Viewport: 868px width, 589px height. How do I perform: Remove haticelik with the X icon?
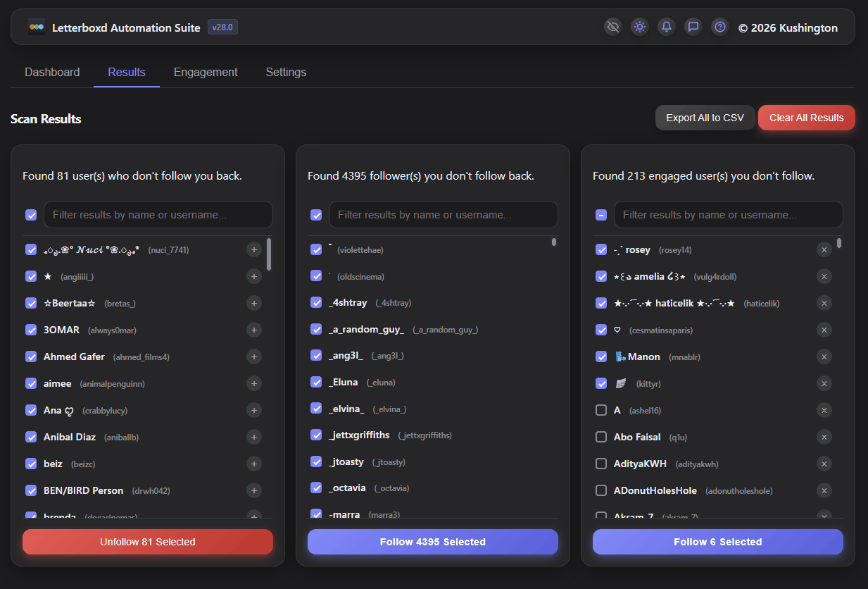click(824, 303)
